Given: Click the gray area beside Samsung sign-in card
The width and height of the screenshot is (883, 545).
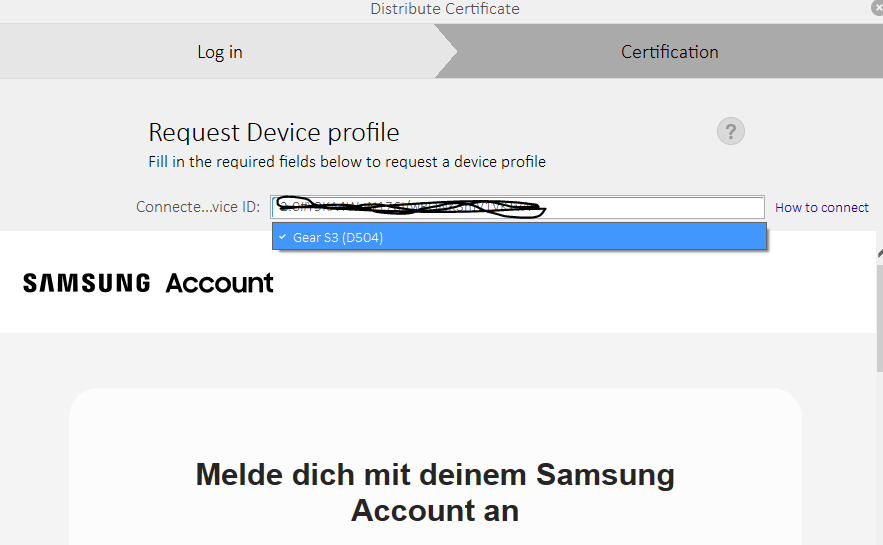Looking at the screenshot, I should [34, 450].
